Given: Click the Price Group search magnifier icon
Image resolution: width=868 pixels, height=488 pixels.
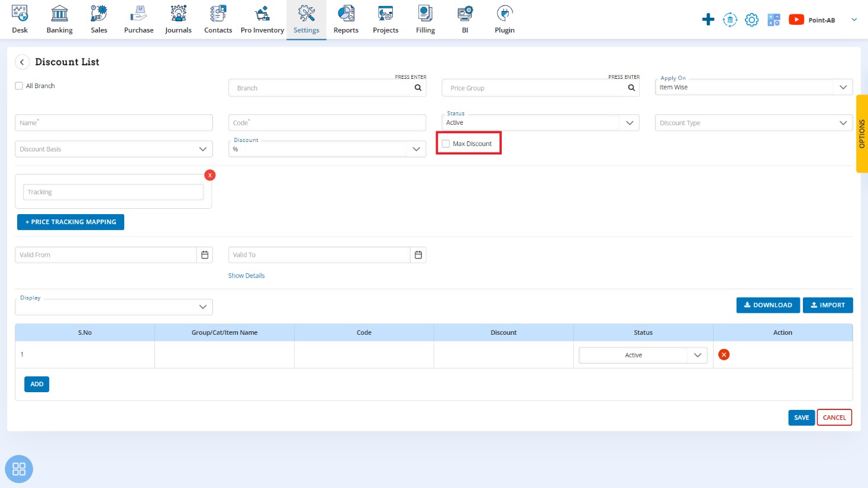Looking at the screenshot, I should pos(631,88).
